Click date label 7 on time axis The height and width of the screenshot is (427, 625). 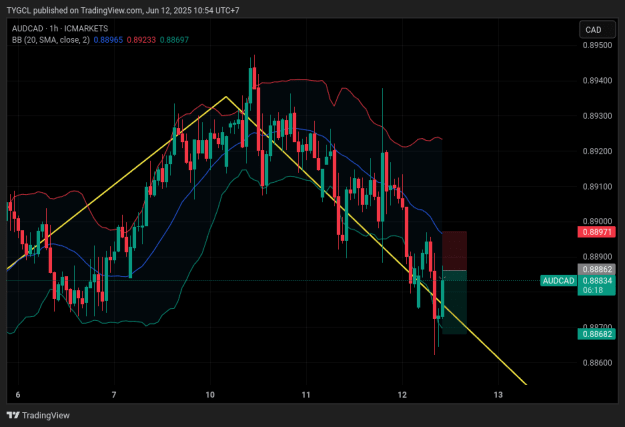click(x=114, y=395)
